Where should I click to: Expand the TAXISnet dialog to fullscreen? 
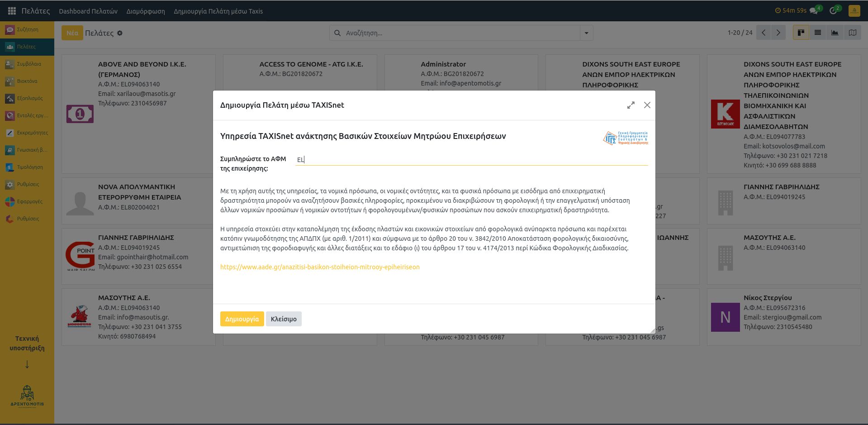[x=631, y=105]
